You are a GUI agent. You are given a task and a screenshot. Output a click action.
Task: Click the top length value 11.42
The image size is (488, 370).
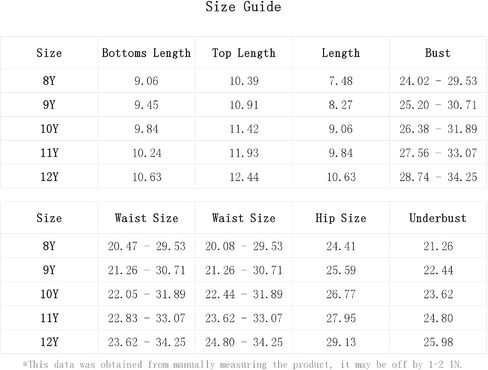tap(244, 129)
